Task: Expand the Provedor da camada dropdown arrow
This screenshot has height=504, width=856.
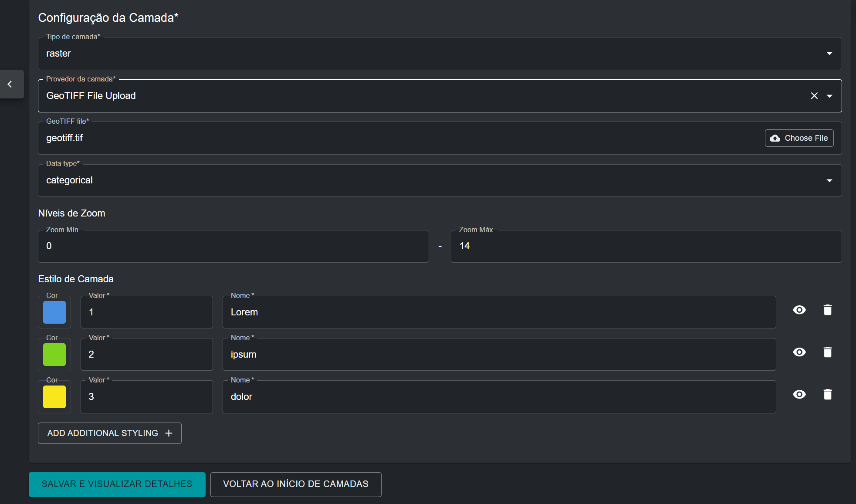Action: pos(829,96)
